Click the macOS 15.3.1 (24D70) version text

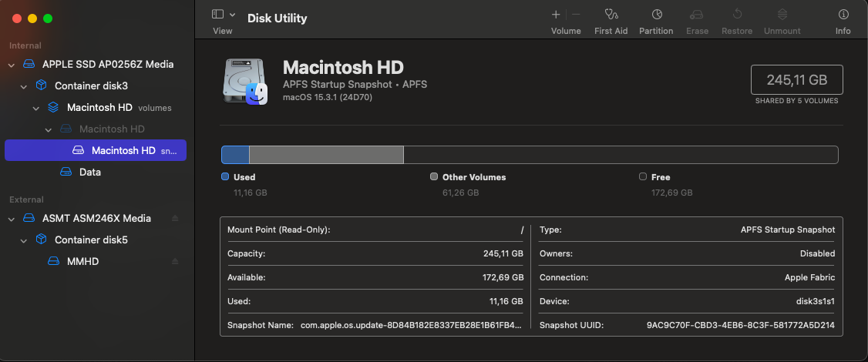[327, 97]
